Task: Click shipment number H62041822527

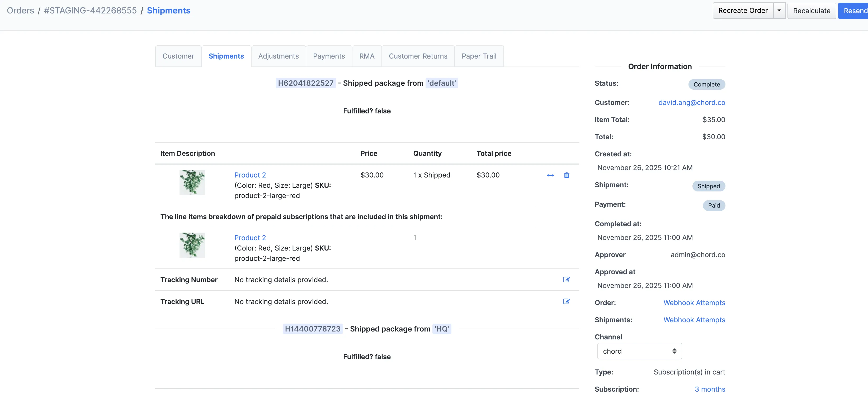Action: [306, 83]
